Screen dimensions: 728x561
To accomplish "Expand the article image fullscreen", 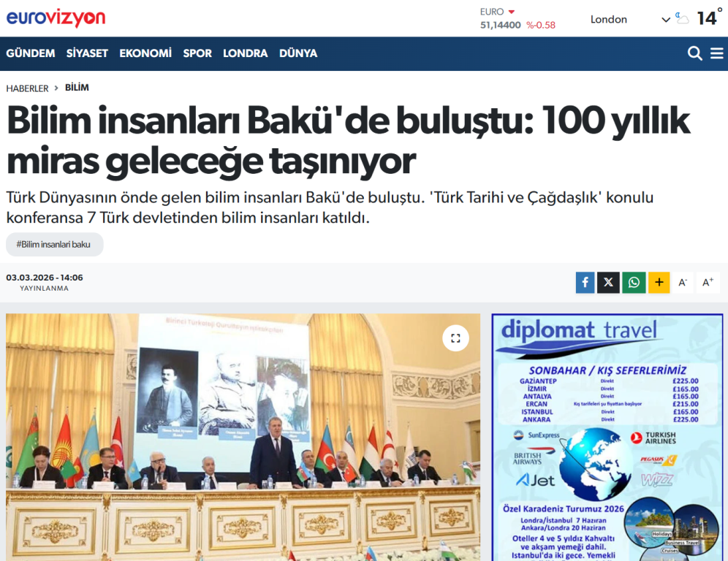I will click(x=455, y=338).
